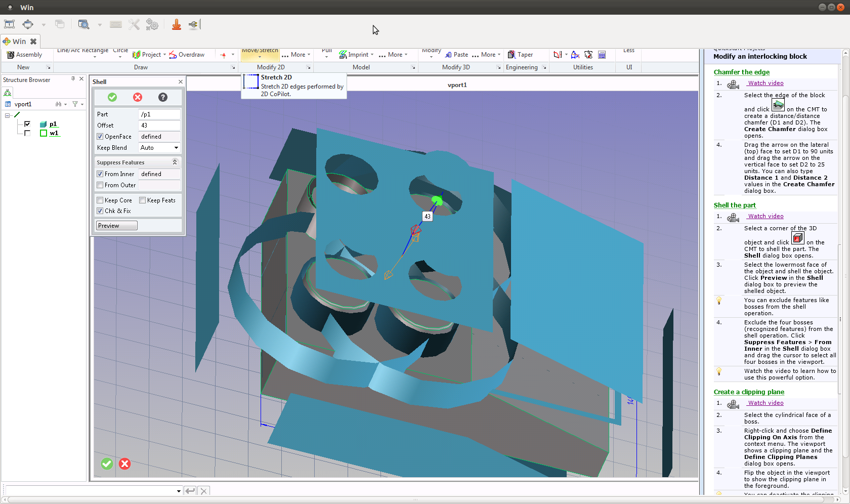Click the calculator grid utility icon

tap(602, 55)
